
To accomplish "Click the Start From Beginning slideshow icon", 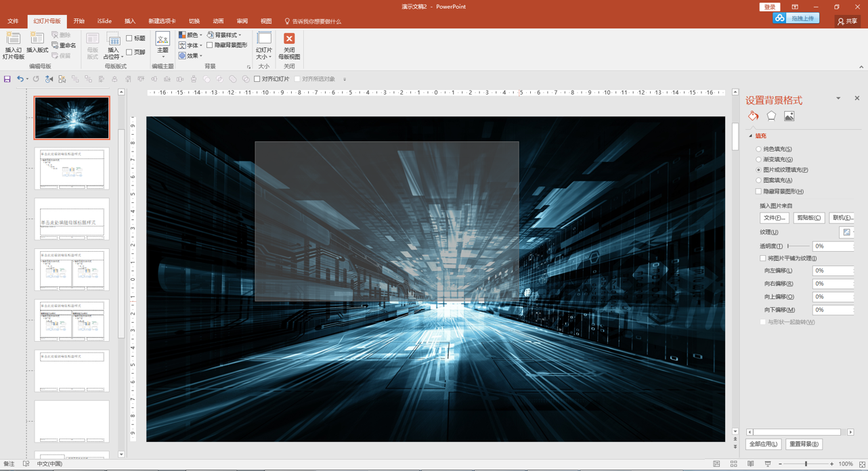I will (x=49, y=79).
